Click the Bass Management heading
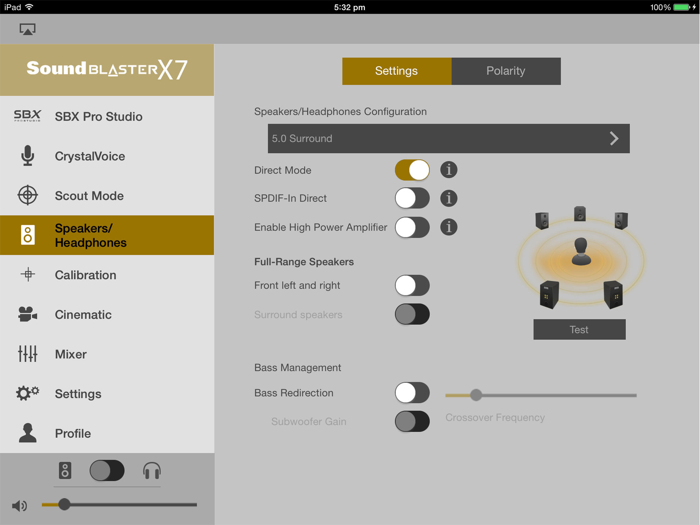The height and width of the screenshot is (525, 700). tap(298, 367)
